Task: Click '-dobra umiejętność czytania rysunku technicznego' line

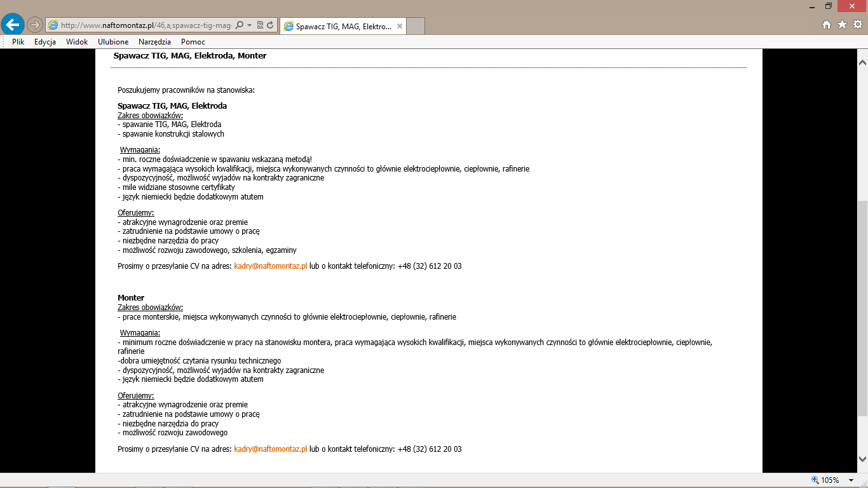Action: coord(200,361)
